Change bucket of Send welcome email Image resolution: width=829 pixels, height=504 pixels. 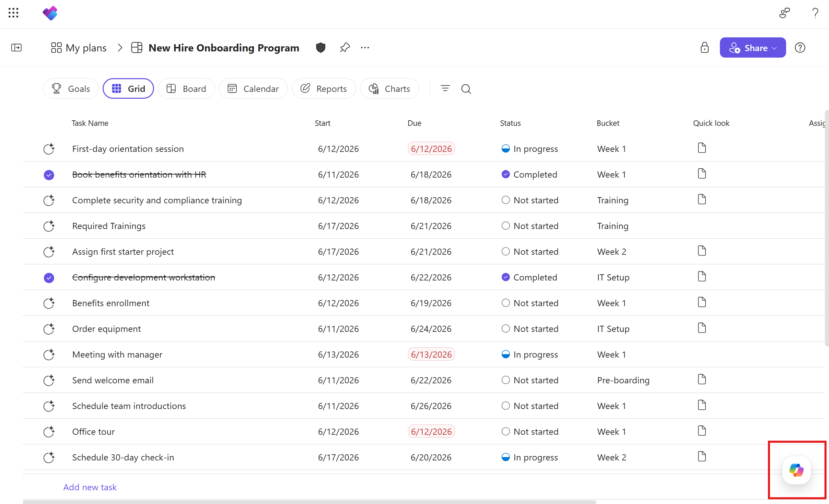623,380
